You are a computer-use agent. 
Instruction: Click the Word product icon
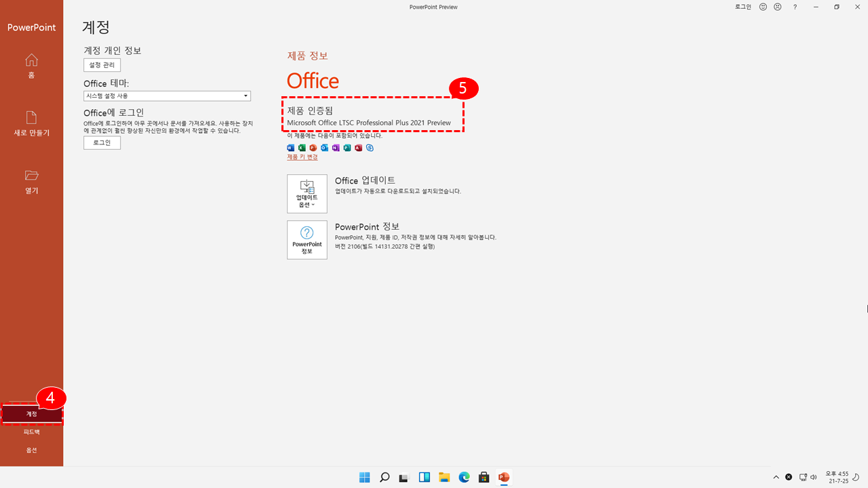pos(291,148)
